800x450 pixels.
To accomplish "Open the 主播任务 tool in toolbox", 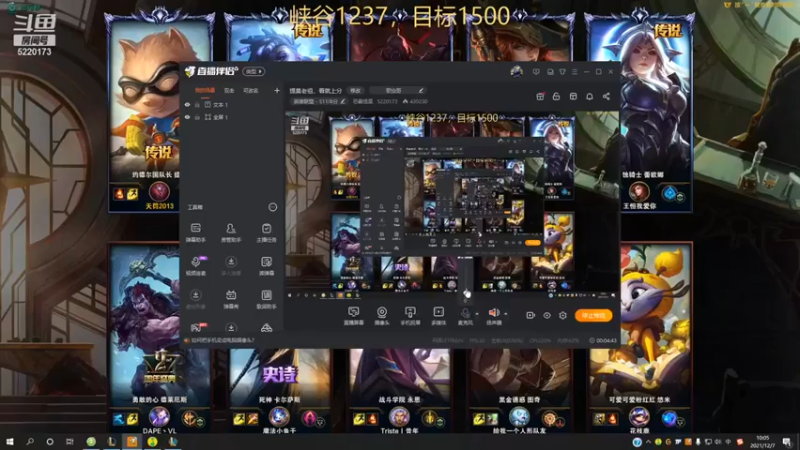I will click(266, 232).
